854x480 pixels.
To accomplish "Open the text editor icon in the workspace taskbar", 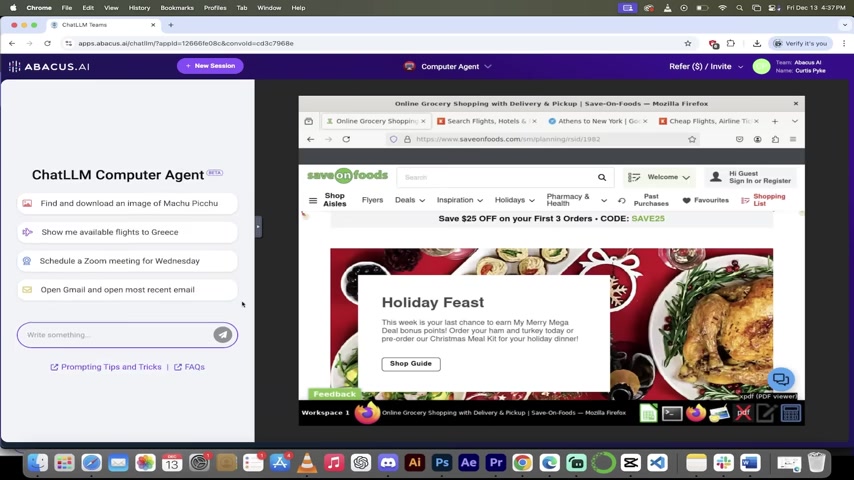I will pos(766,414).
